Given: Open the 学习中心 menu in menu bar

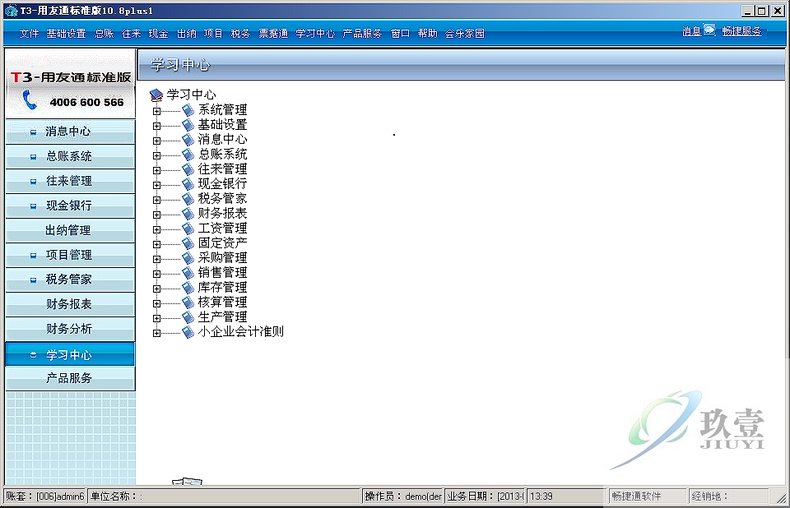Looking at the screenshot, I should [x=315, y=33].
